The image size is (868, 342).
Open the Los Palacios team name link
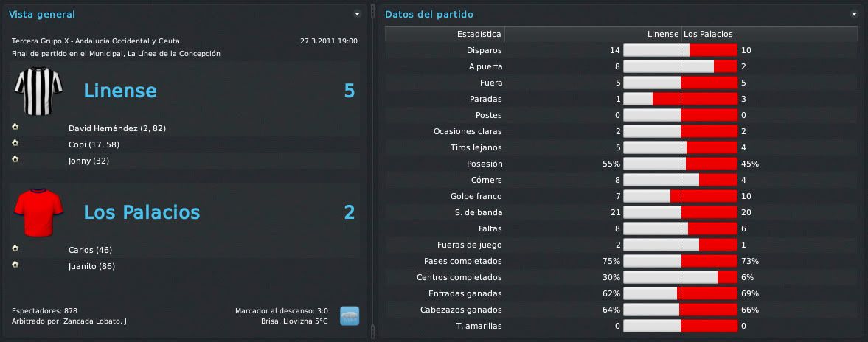pos(142,212)
